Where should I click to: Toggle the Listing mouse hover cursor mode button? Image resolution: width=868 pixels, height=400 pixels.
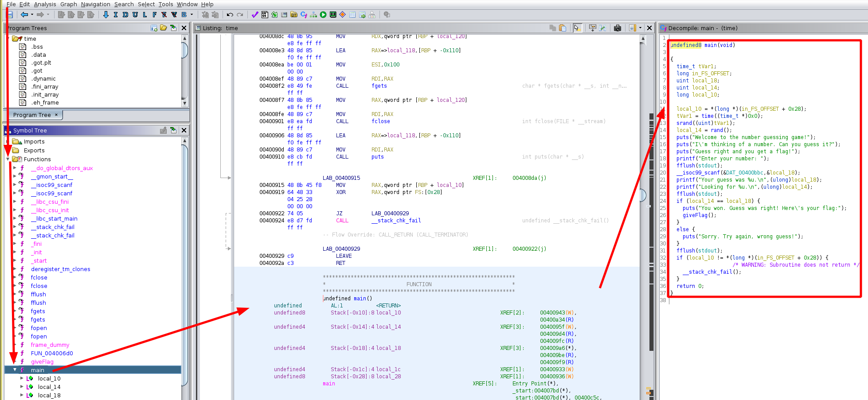click(x=577, y=28)
